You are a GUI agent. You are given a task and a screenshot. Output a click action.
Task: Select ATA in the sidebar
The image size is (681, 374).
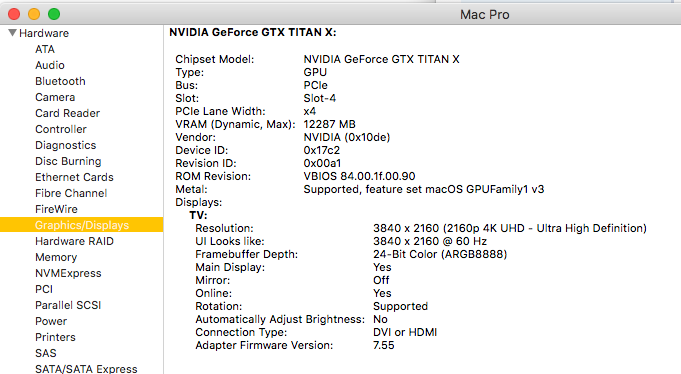point(45,49)
